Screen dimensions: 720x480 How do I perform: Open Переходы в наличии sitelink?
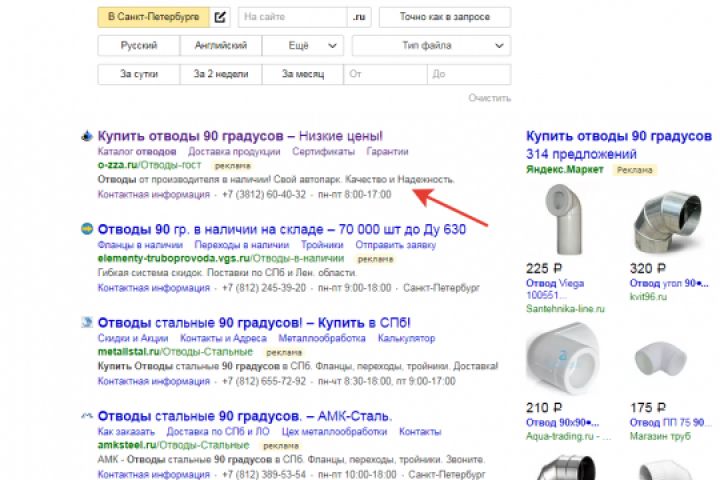click(242, 245)
